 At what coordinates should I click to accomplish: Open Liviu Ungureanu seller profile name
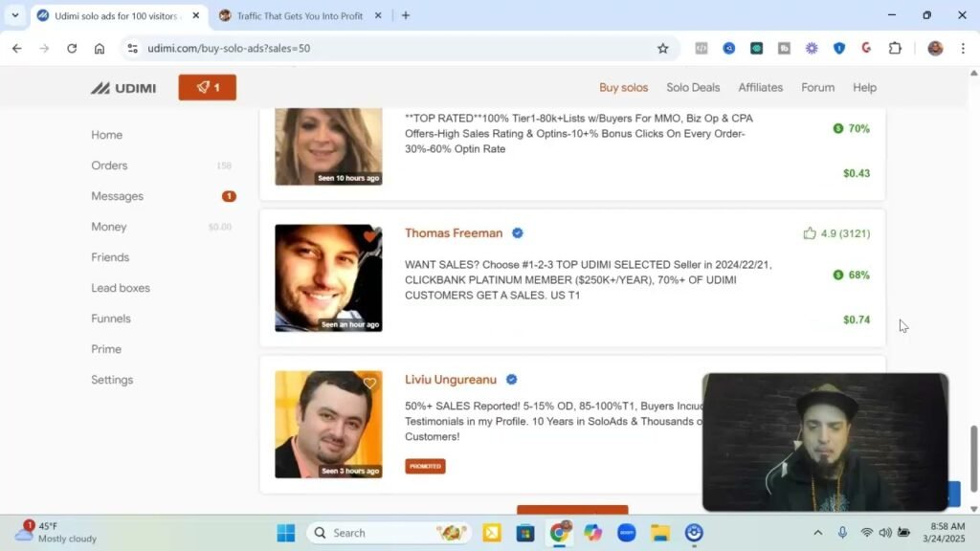(x=451, y=380)
